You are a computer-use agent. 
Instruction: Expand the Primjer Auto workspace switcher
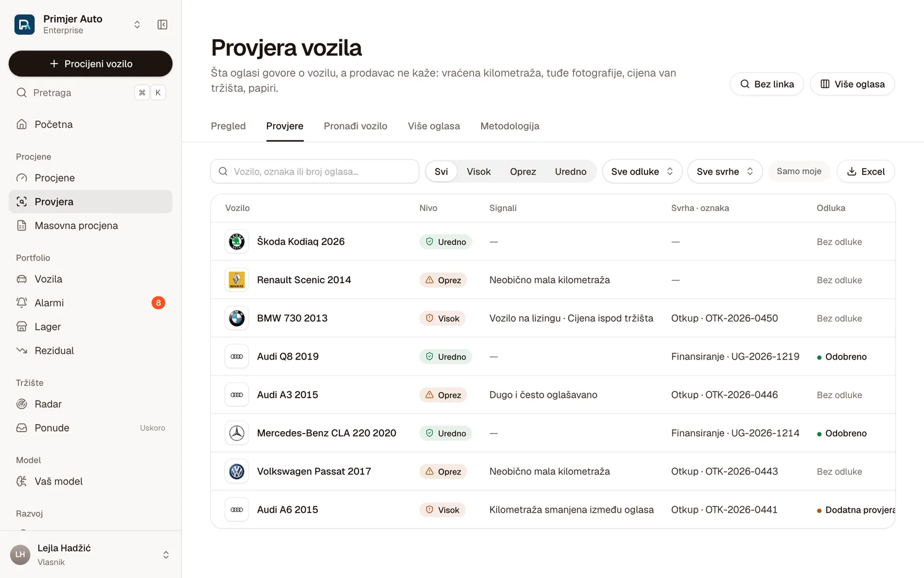coord(137,24)
